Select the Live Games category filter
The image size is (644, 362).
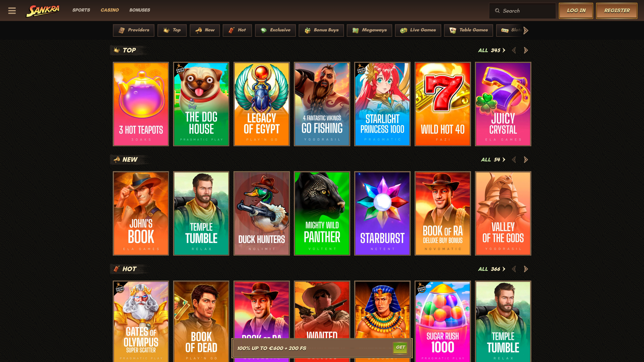418,30
